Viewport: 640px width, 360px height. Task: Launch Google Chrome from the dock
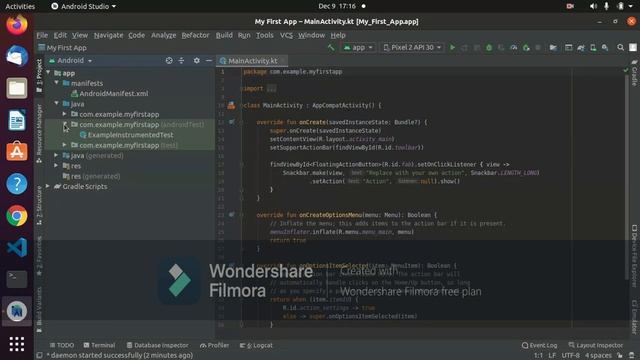pyautogui.click(x=17, y=216)
